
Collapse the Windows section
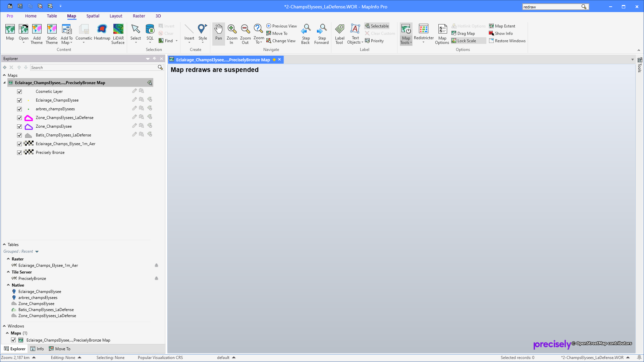click(x=4, y=326)
